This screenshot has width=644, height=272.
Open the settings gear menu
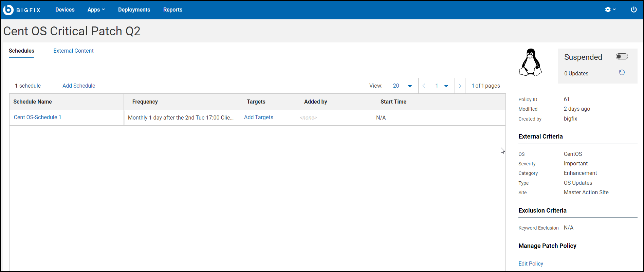click(x=610, y=10)
